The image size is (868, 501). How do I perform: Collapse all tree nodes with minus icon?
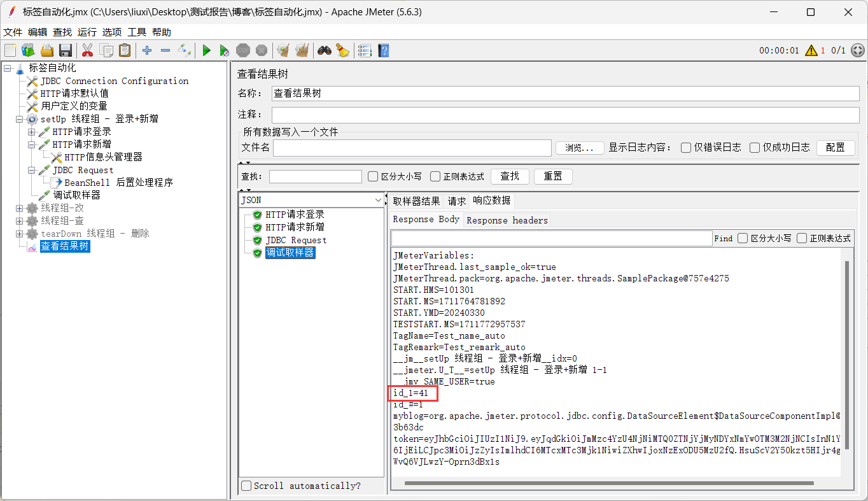(x=165, y=50)
